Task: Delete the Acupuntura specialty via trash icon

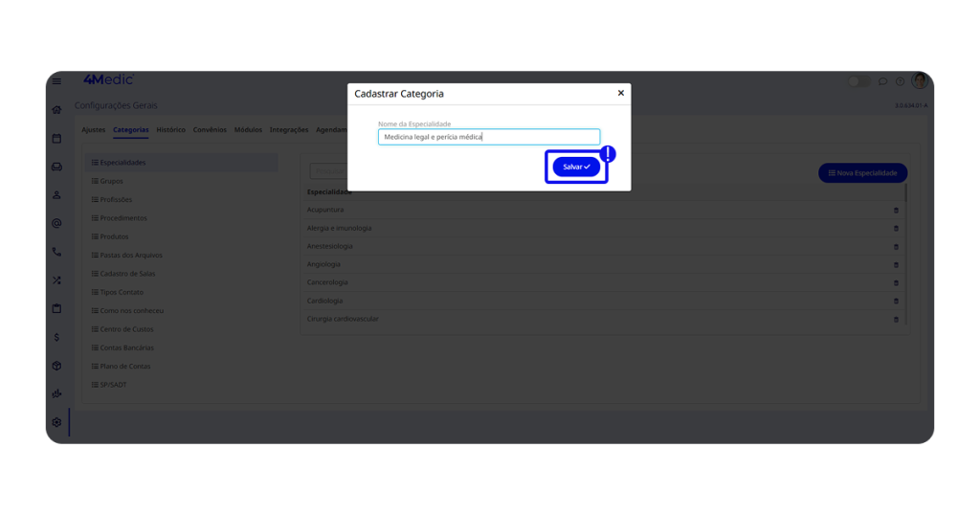Action: [896, 211]
